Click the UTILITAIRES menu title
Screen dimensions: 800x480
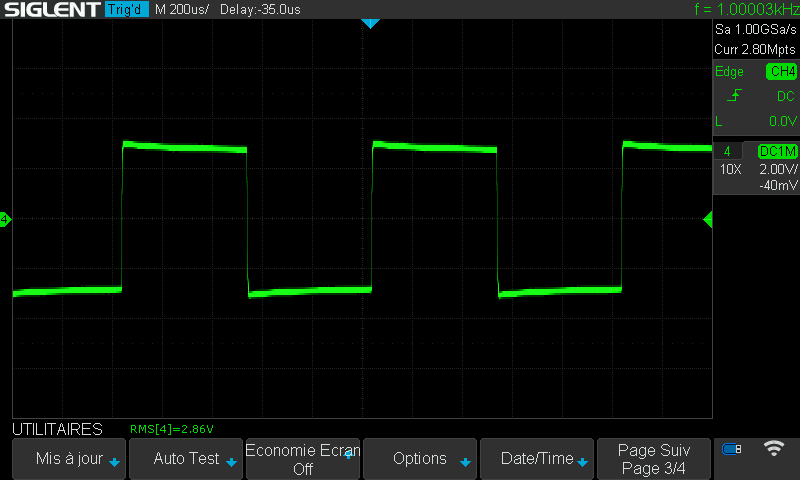coord(57,429)
